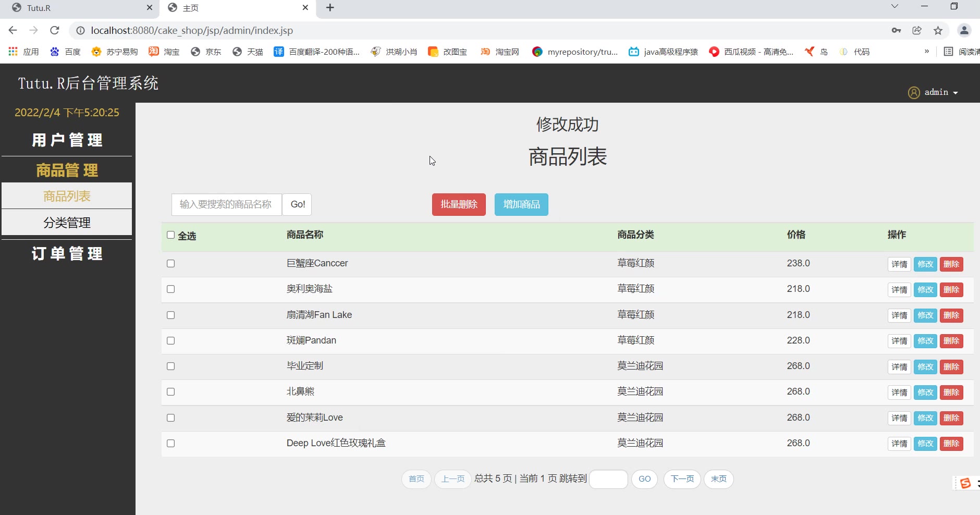Toggle the 全选 select-all checkbox

click(170, 235)
